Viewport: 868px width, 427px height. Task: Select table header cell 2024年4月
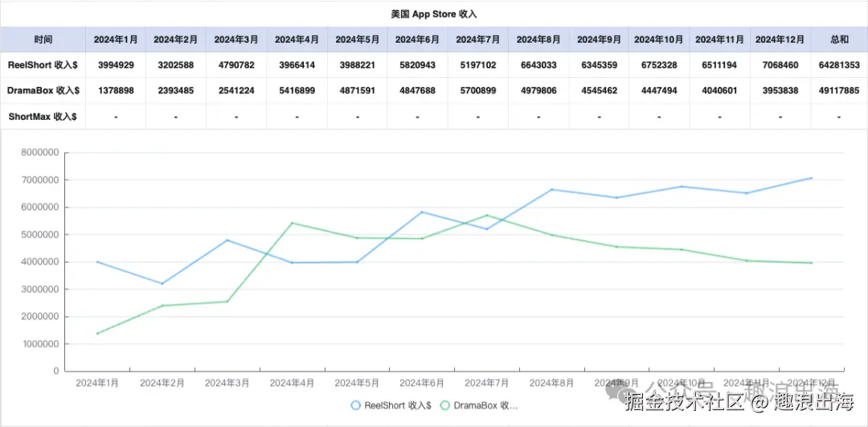(x=297, y=39)
